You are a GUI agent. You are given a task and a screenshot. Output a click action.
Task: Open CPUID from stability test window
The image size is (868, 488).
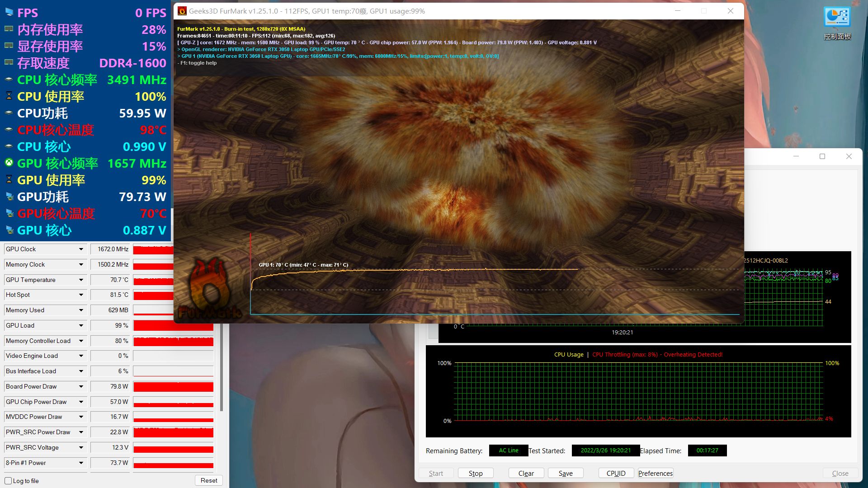tap(616, 473)
